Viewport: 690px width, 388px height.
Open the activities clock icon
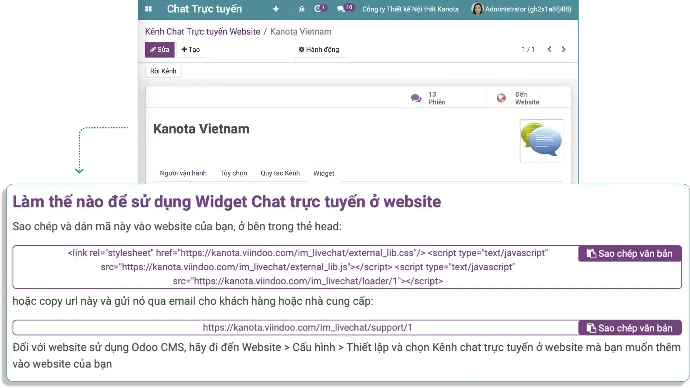(320, 8)
